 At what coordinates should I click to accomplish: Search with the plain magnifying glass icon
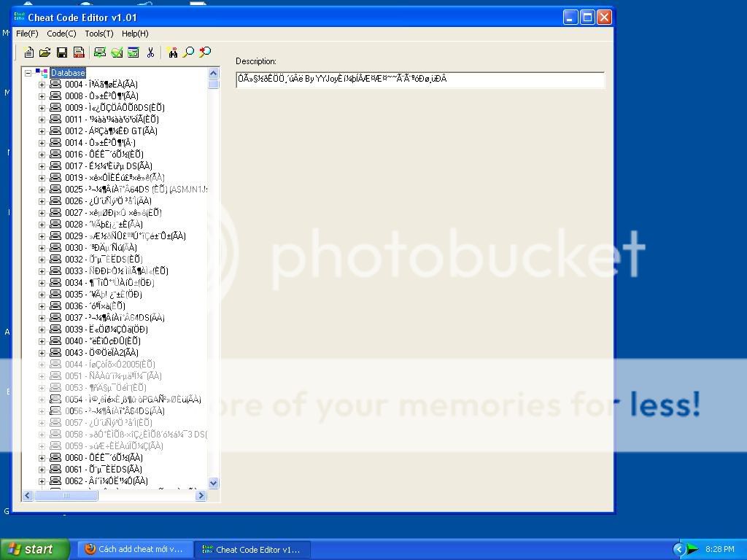click(x=189, y=52)
